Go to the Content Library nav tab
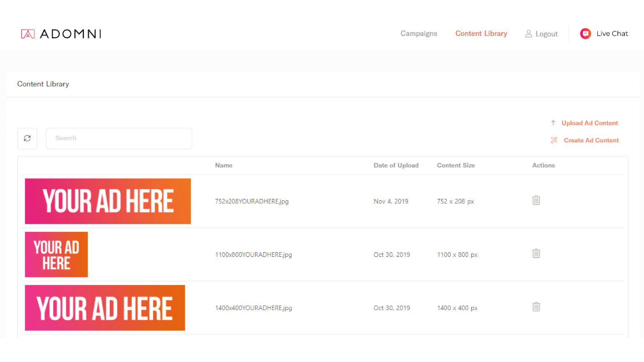 coord(481,34)
